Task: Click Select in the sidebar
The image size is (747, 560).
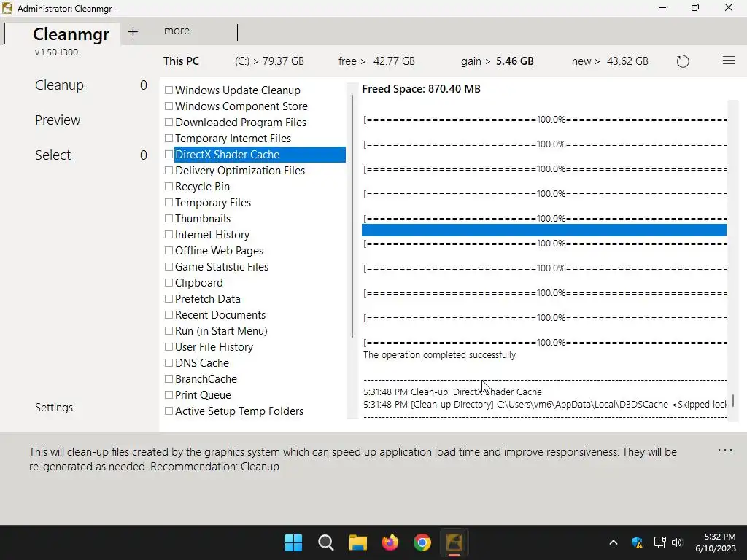Action: pos(53,155)
